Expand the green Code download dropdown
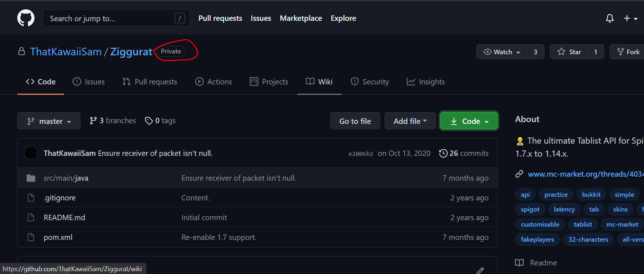Image resolution: width=644 pixels, height=274 pixels. [469, 121]
